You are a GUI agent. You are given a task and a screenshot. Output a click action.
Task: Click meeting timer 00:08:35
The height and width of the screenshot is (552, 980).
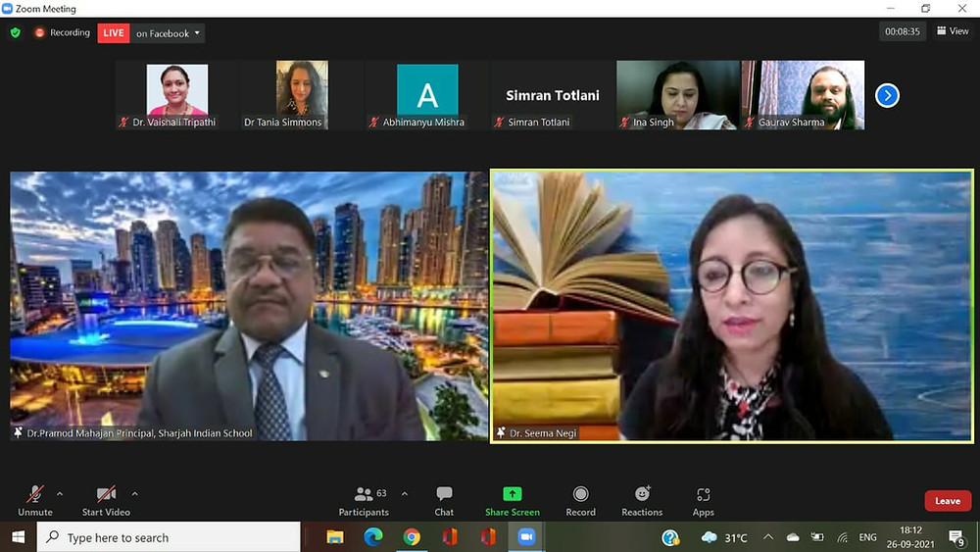tap(903, 31)
